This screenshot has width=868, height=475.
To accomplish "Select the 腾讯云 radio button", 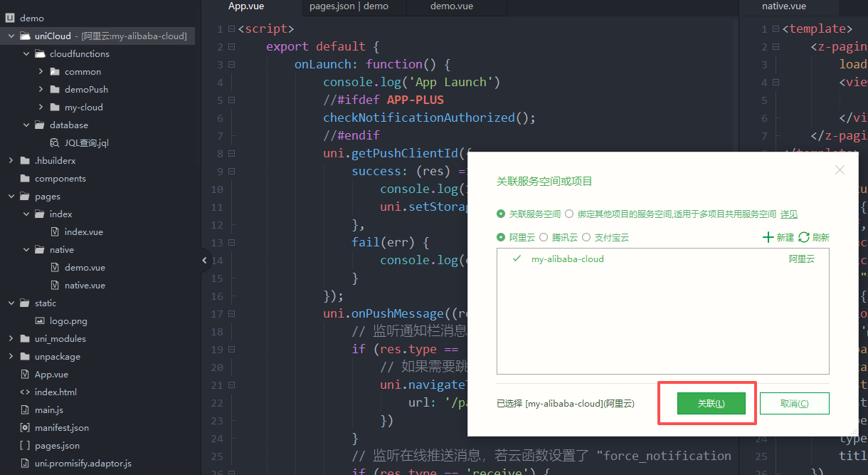I will [x=544, y=237].
